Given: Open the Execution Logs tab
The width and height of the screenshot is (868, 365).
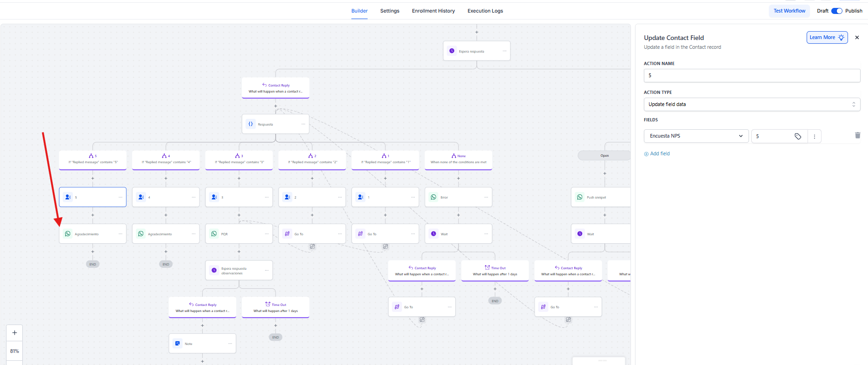Looking at the screenshot, I should pyautogui.click(x=485, y=11).
